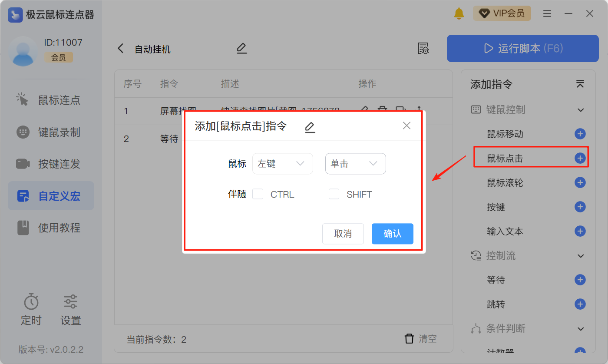Enable the SHIFT checkbox
This screenshot has height=364, width=608.
(334, 194)
